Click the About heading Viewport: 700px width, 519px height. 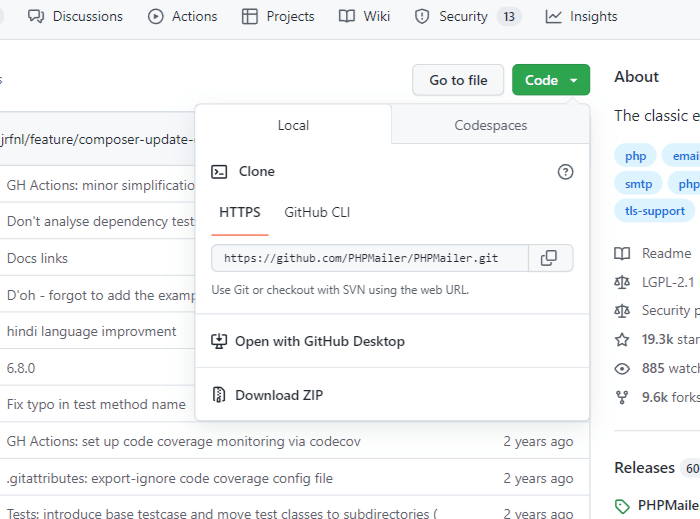click(x=636, y=77)
